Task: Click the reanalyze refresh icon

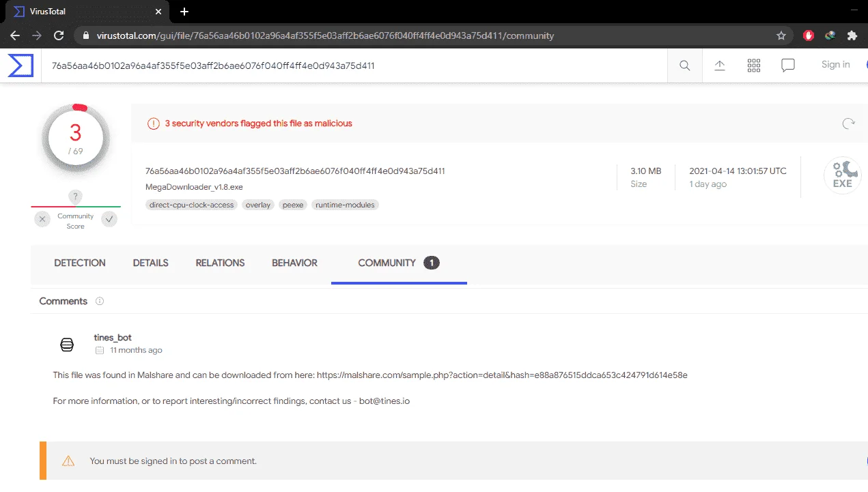Action: (848, 124)
